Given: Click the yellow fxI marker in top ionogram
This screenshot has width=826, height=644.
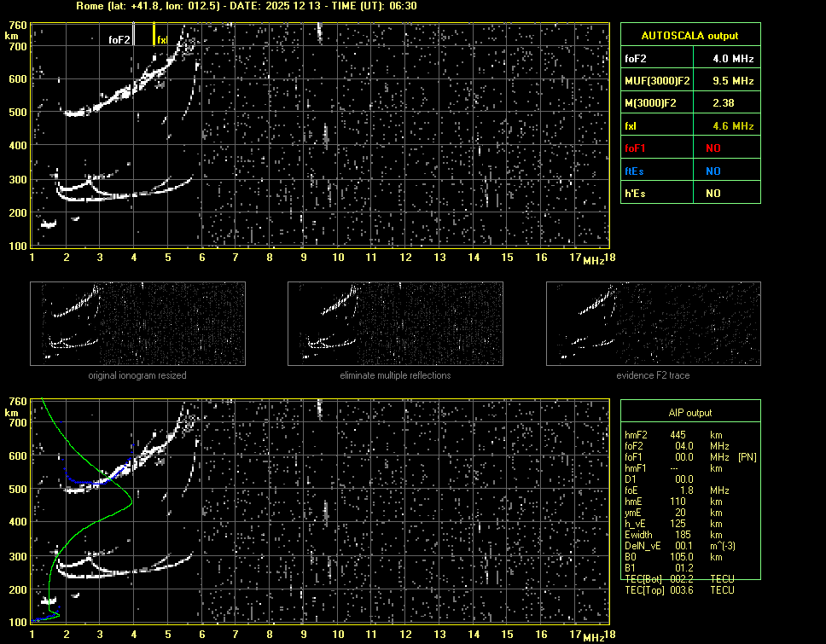Looking at the screenshot, I should 161,39.
